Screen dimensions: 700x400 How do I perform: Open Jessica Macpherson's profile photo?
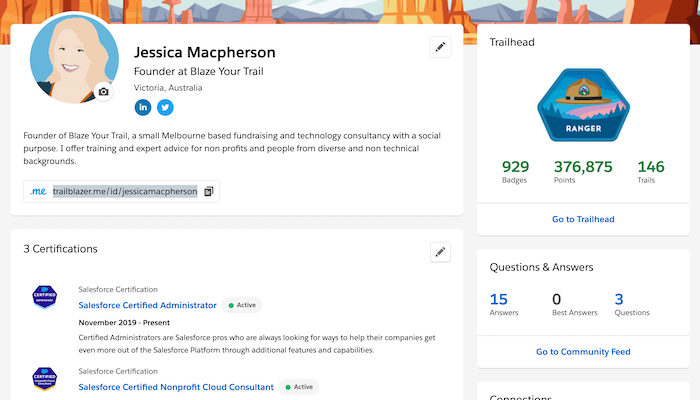coord(74,58)
